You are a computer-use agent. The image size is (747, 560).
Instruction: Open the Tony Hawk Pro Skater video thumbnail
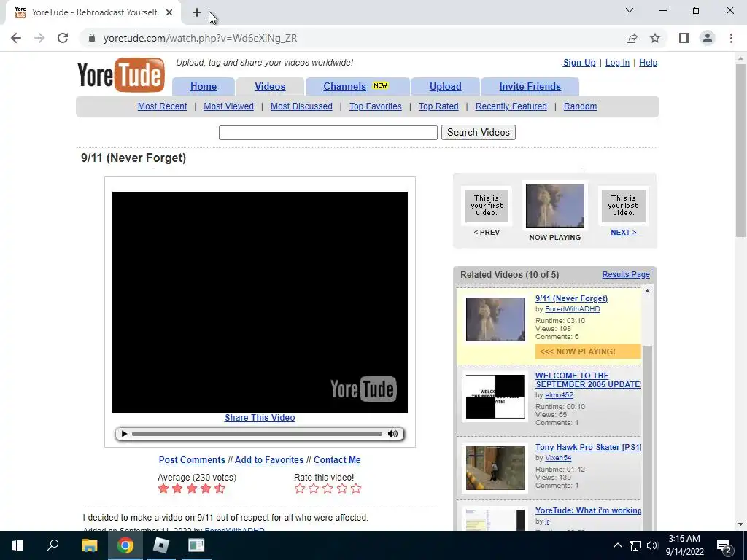(495, 468)
